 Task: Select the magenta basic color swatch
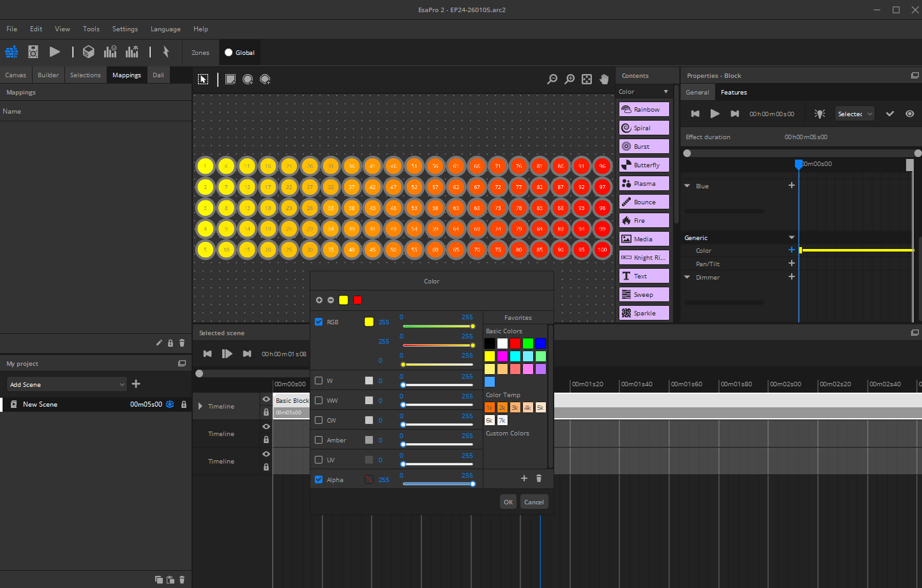[503, 356]
